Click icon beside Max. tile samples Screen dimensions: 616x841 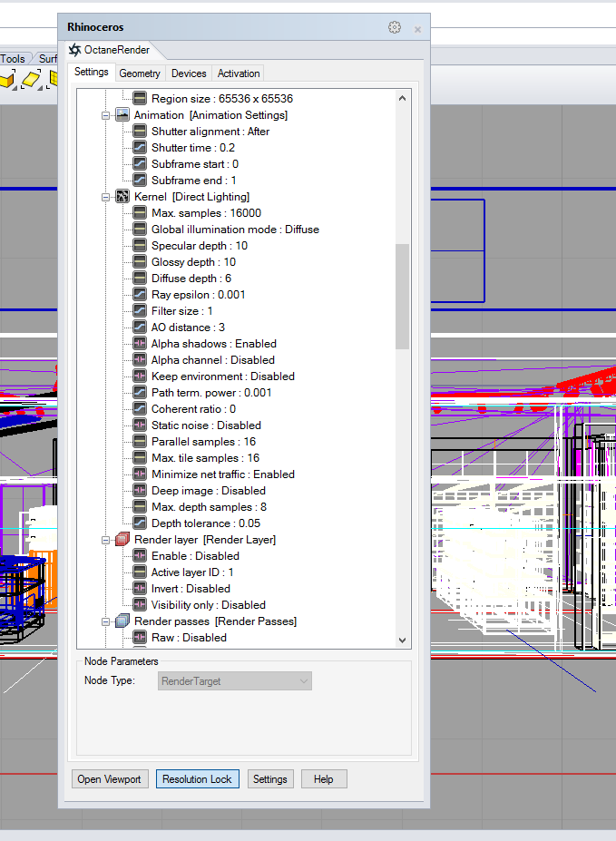coord(140,457)
